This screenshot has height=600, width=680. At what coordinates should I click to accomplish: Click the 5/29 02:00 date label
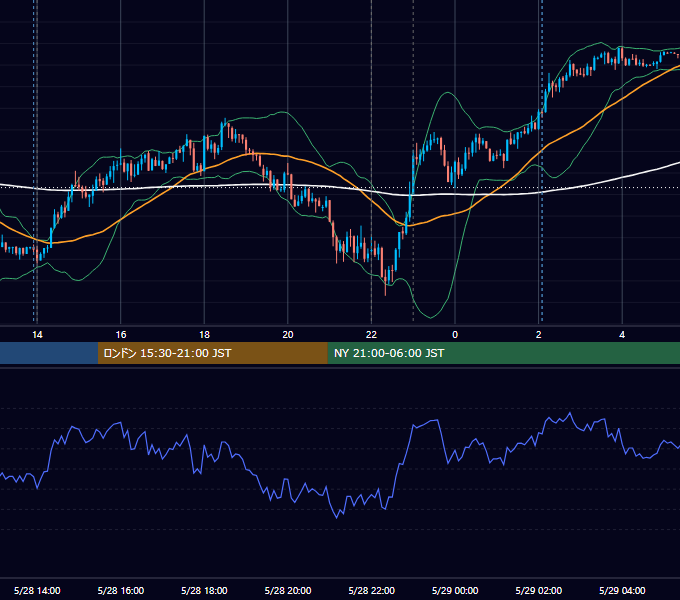coord(539,590)
